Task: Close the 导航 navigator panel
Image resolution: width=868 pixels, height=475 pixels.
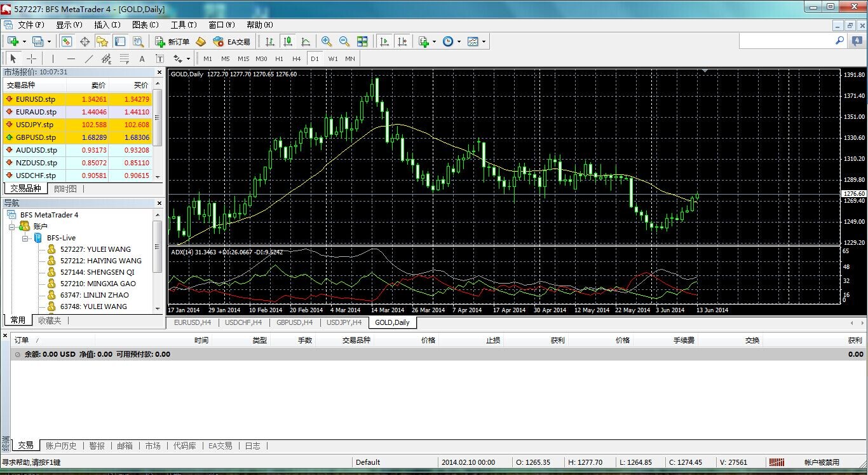Action: tap(159, 203)
